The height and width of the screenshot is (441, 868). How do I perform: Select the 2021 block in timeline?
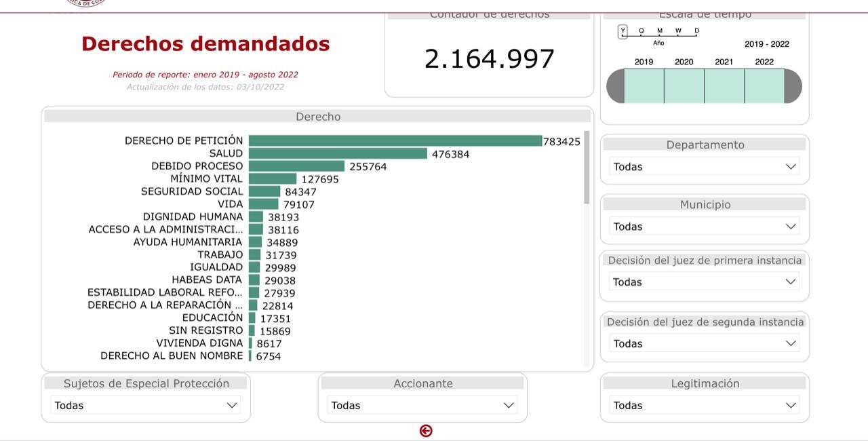coord(724,86)
